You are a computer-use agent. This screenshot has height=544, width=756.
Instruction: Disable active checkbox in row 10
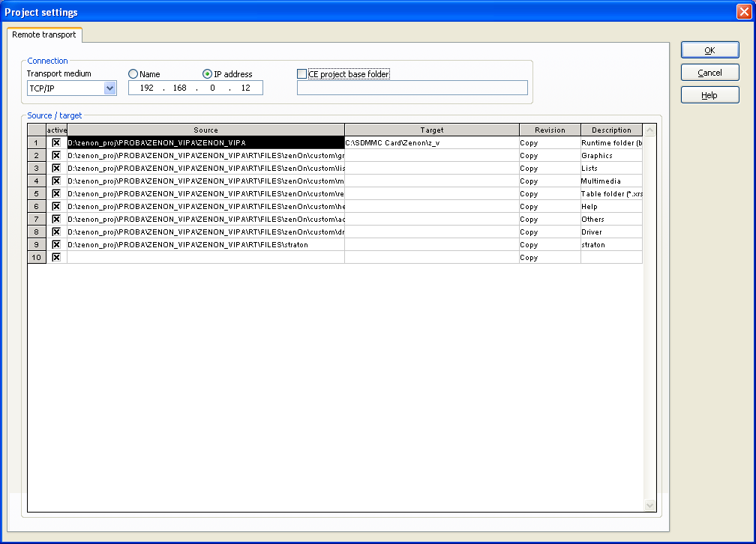point(56,257)
